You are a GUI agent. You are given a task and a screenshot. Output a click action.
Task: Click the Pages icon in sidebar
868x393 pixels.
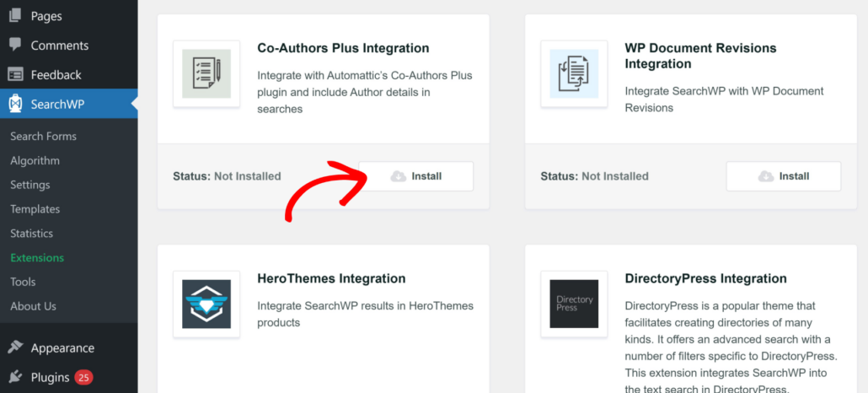tap(15, 15)
